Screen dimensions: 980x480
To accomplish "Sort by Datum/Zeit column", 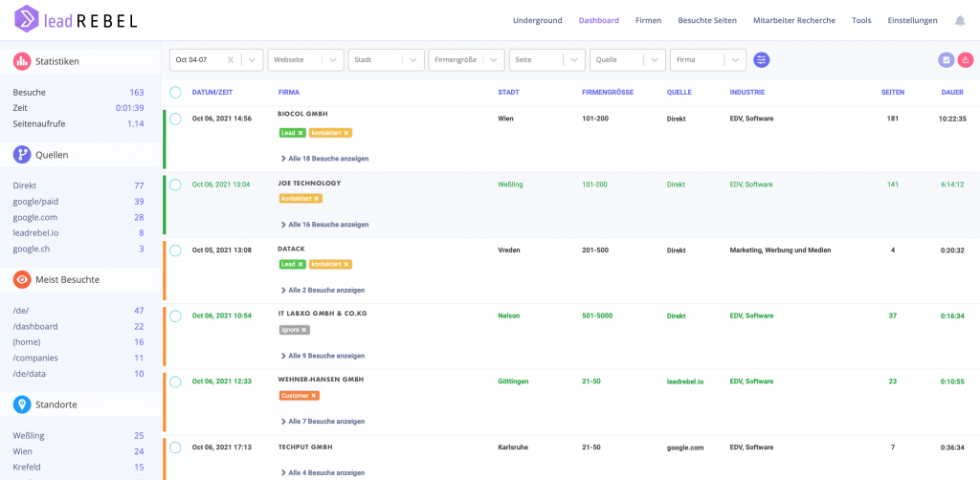I will 212,93.
